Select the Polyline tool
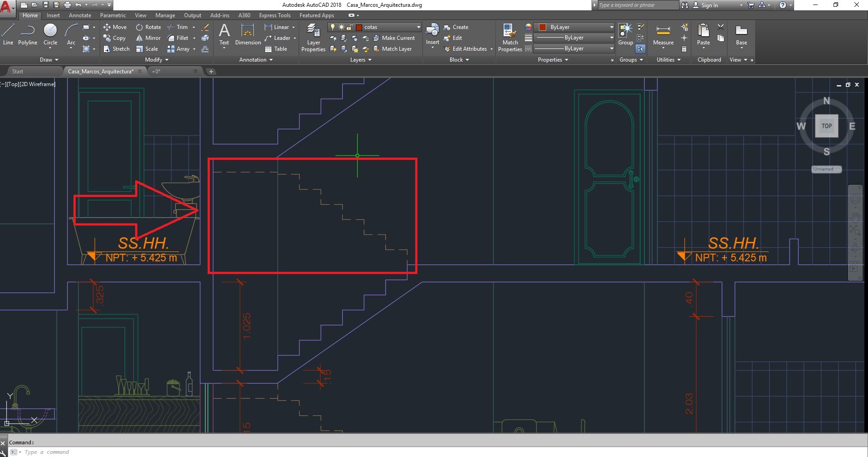 tap(28, 35)
